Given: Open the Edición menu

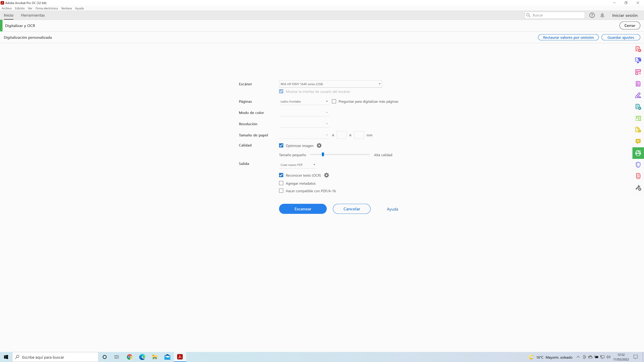Looking at the screenshot, I should coord(20,8).
